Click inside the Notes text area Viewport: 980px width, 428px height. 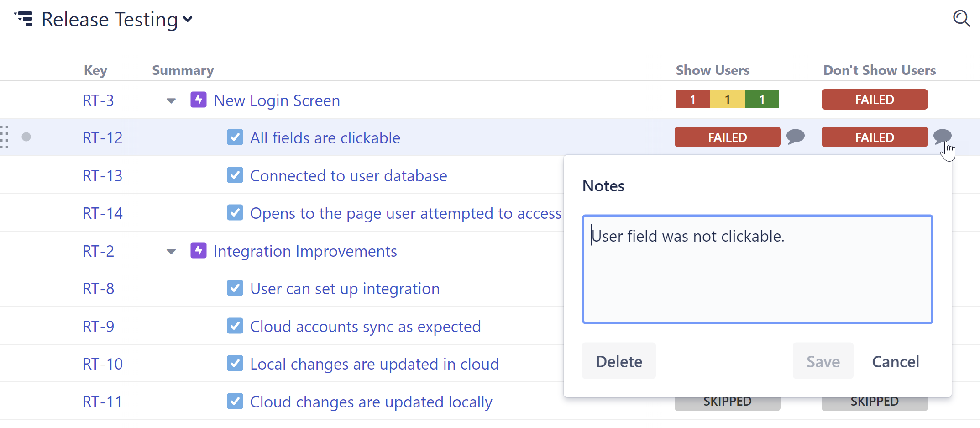coord(757,274)
